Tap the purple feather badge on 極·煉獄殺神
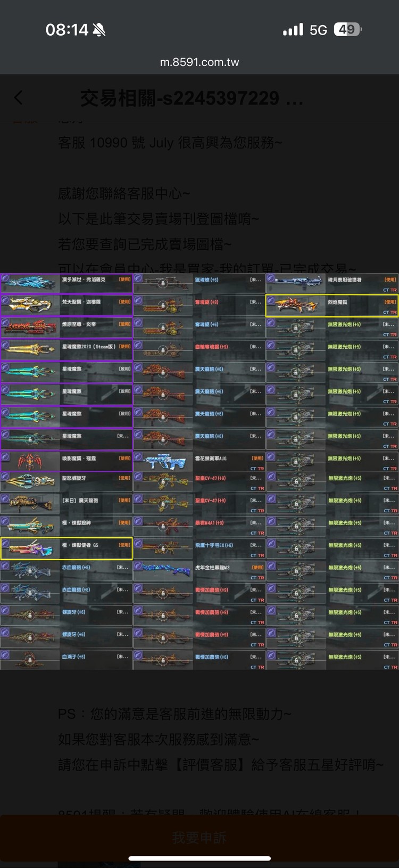The height and width of the screenshot is (868, 399). (x=5, y=522)
